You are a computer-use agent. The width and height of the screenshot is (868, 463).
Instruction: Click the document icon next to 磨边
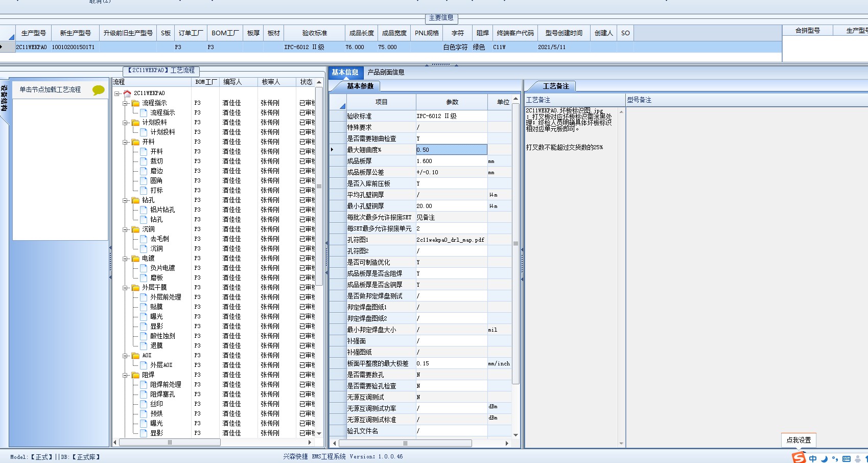click(x=144, y=171)
